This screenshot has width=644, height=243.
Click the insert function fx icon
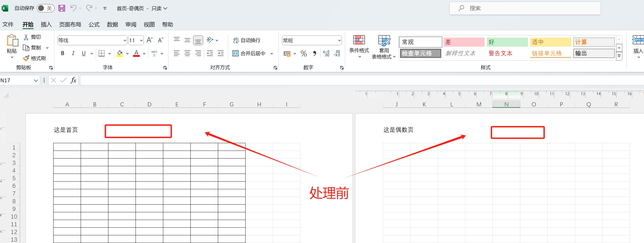click(73, 80)
